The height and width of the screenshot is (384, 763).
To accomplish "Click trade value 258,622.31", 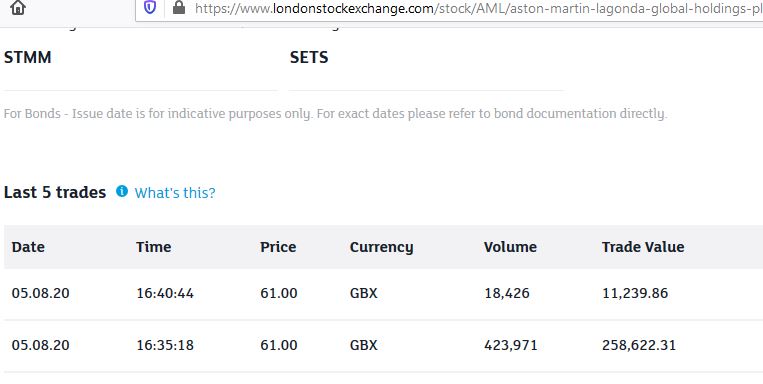I will 639,345.
